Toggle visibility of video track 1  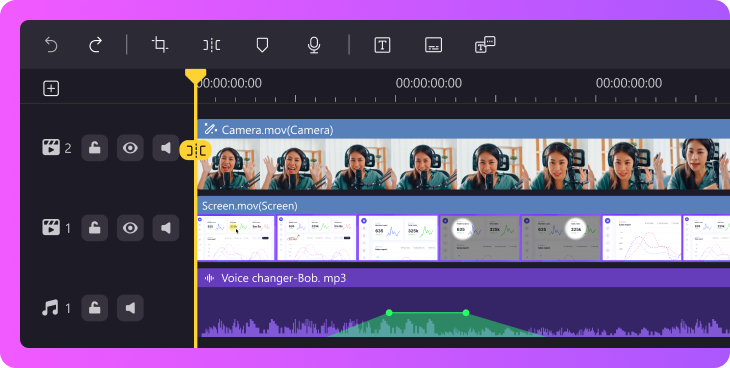[x=130, y=228]
